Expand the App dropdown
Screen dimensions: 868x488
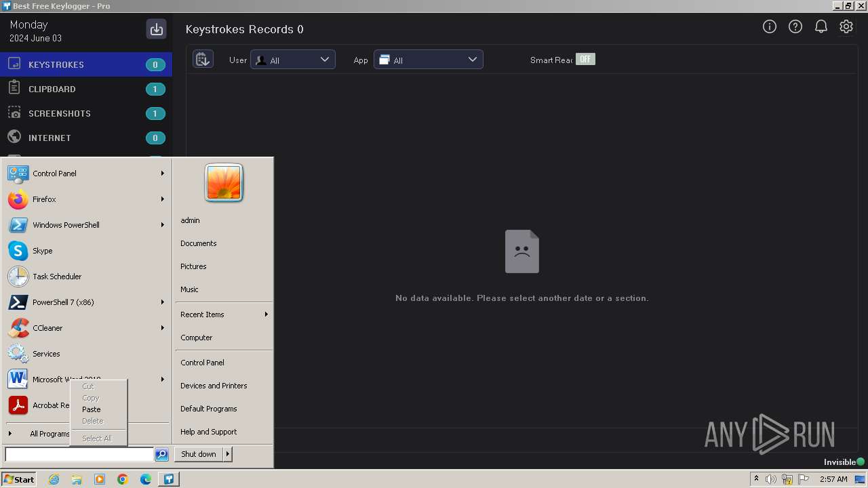pyautogui.click(x=429, y=60)
